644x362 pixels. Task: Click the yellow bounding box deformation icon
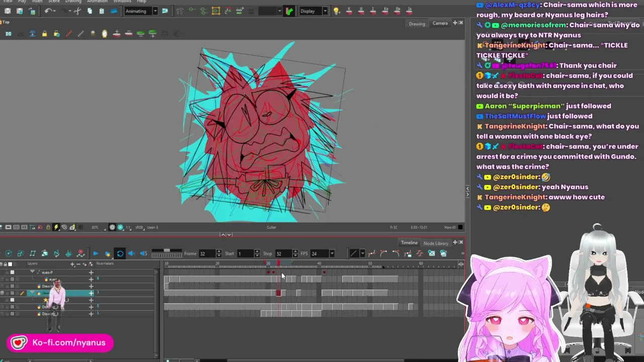[x=216, y=11]
